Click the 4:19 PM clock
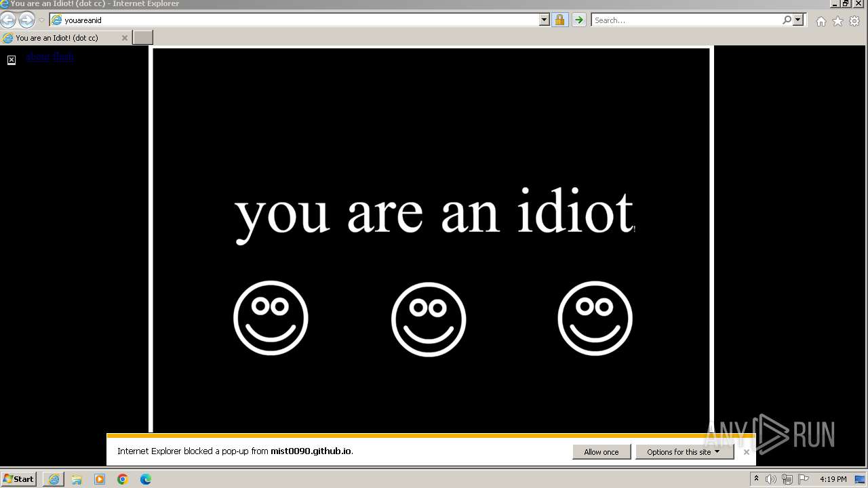 (833, 479)
